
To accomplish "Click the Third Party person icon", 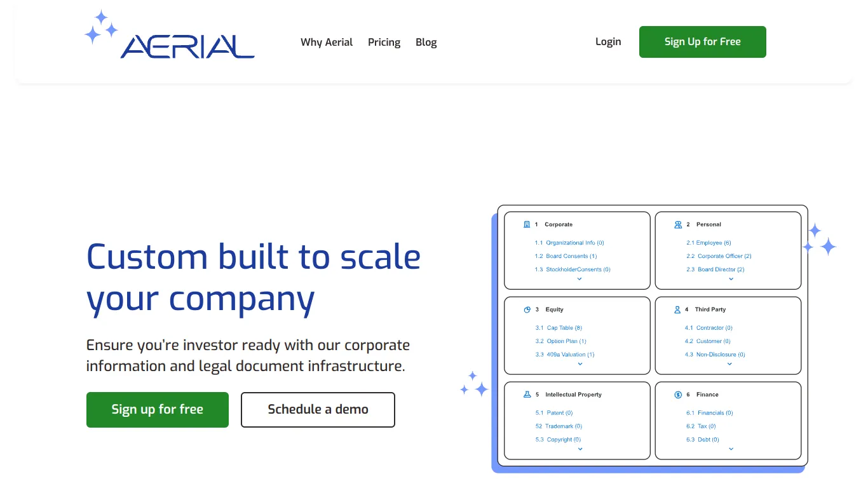I will [x=676, y=309].
